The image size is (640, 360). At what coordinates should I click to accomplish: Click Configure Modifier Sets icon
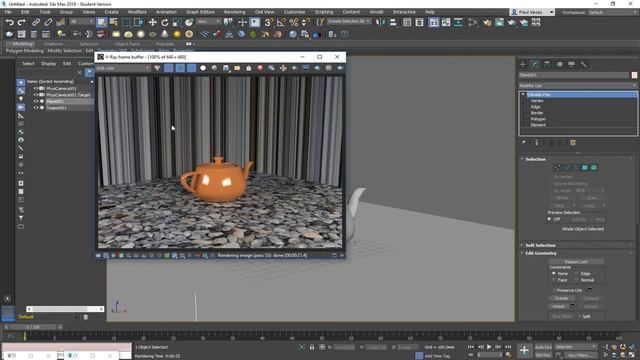[x=573, y=142]
